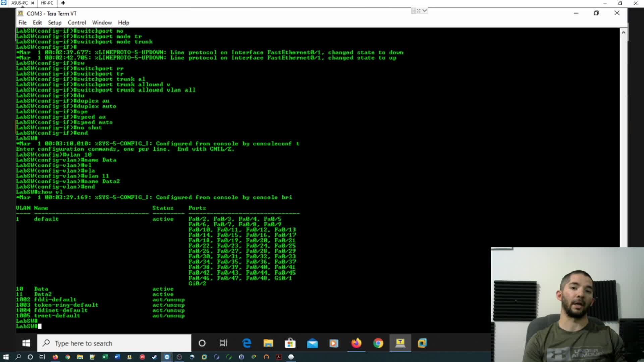Screen dimensions: 644x362
Task: Open the Control menu in Tera Term
Action: (x=76, y=22)
